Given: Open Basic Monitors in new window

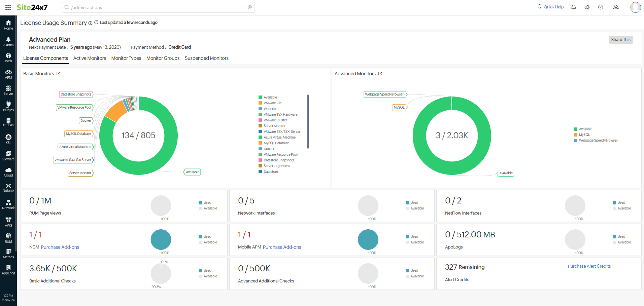Looking at the screenshot, I should [x=59, y=74].
